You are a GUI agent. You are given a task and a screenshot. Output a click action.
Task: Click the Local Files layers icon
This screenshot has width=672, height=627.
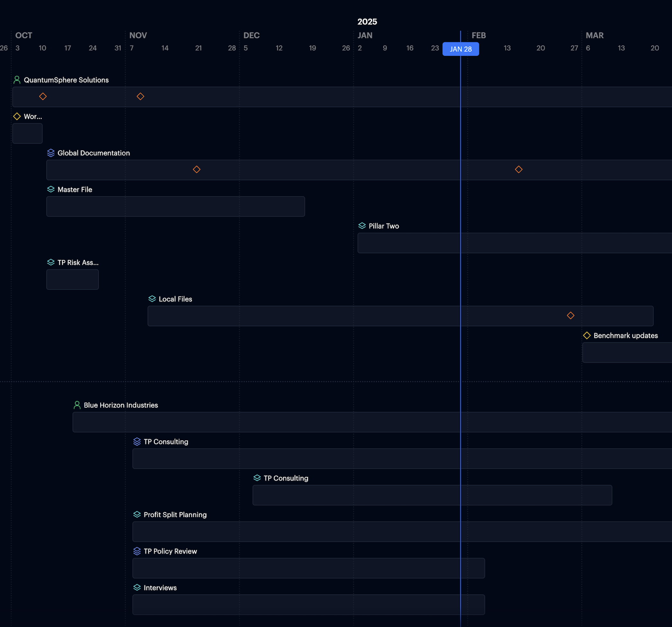coord(152,299)
